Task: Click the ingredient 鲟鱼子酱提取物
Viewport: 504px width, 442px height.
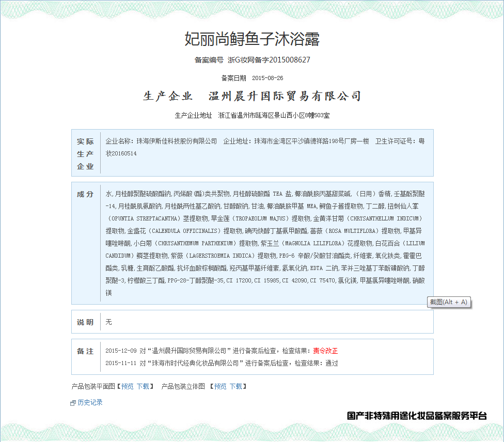Action: click(341, 206)
